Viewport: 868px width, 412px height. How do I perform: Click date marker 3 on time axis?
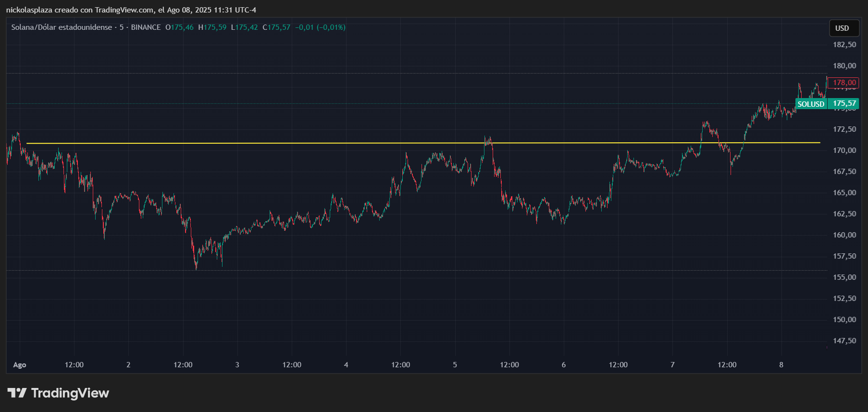coord(237,365)
